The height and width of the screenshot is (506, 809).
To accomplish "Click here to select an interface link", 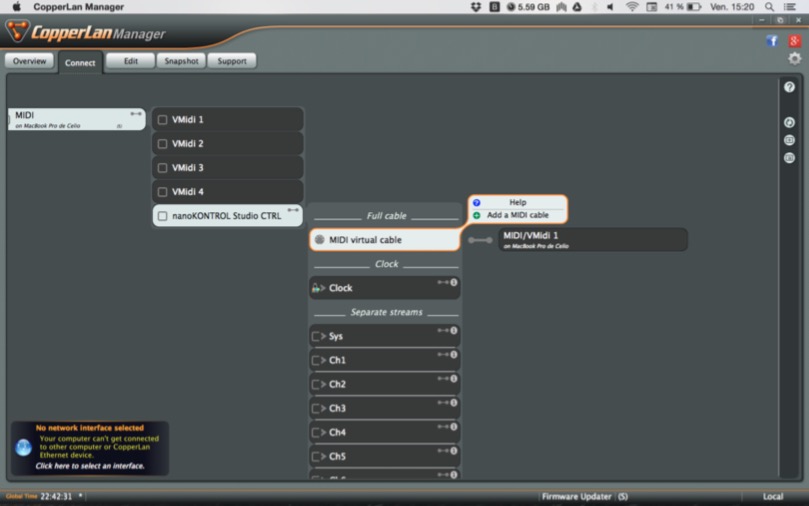I will pyautogui.click(x=90, y=466).
